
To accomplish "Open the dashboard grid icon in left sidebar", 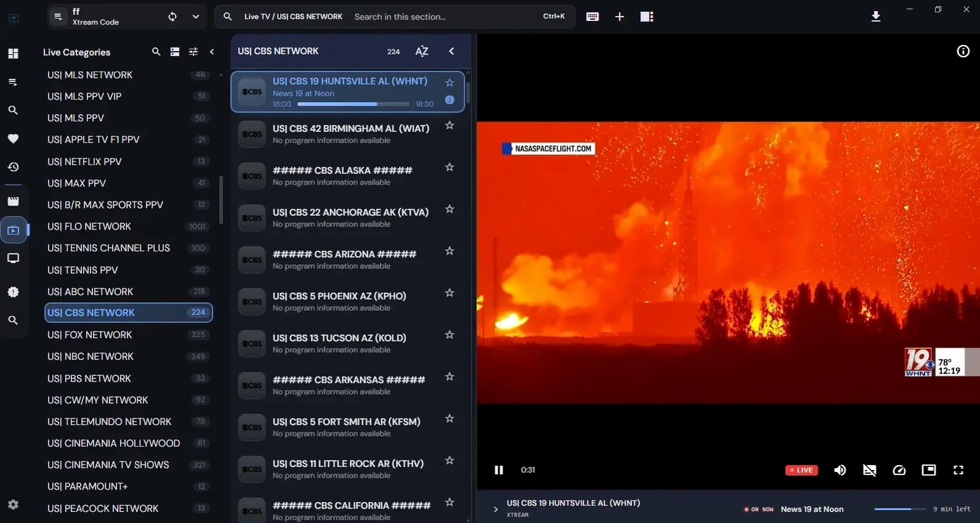I will tap(13, 54).
